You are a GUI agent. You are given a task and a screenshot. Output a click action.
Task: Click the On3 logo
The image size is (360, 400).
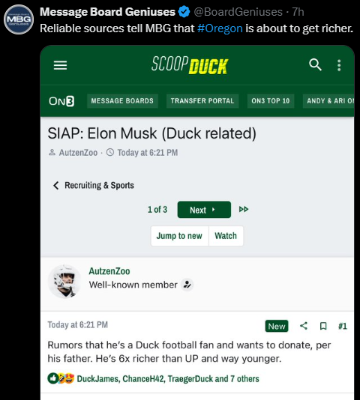point(61,101)
